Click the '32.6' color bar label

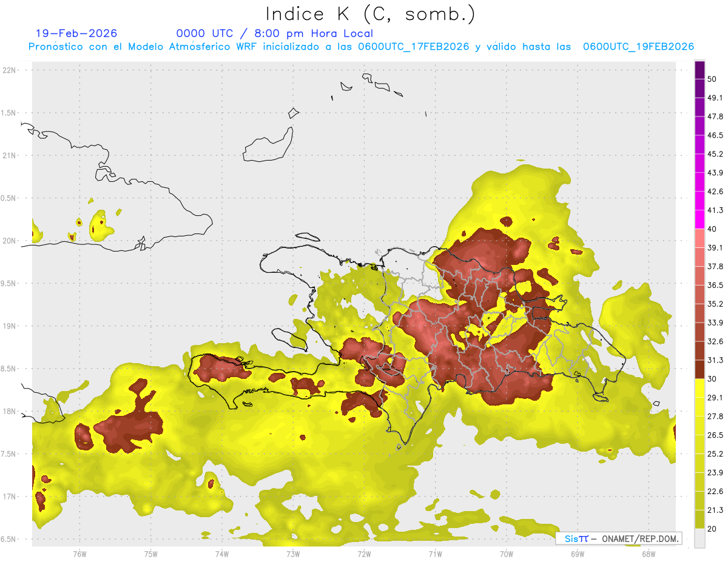coord(715,341)
